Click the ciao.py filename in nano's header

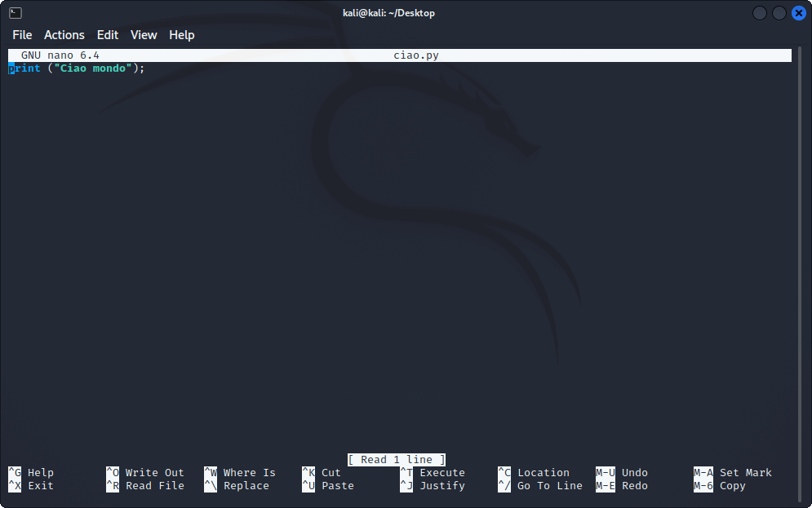point(416,55)
